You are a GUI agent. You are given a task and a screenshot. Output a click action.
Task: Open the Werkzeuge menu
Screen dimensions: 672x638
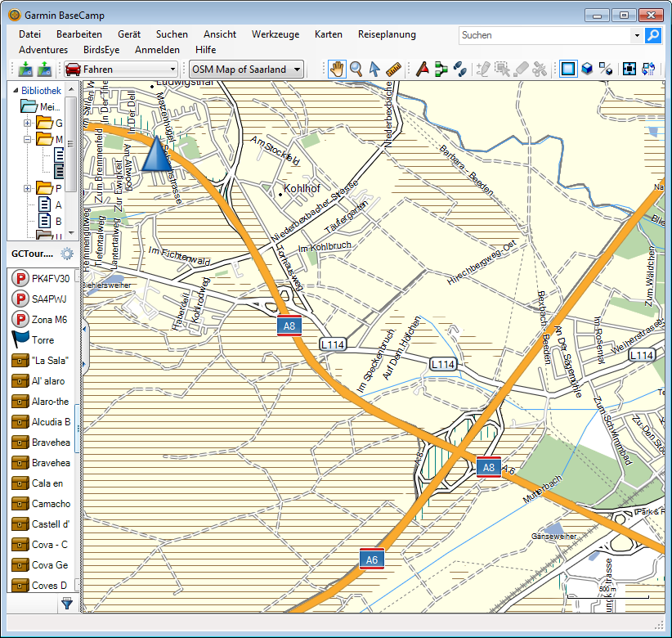coord(276,34)
